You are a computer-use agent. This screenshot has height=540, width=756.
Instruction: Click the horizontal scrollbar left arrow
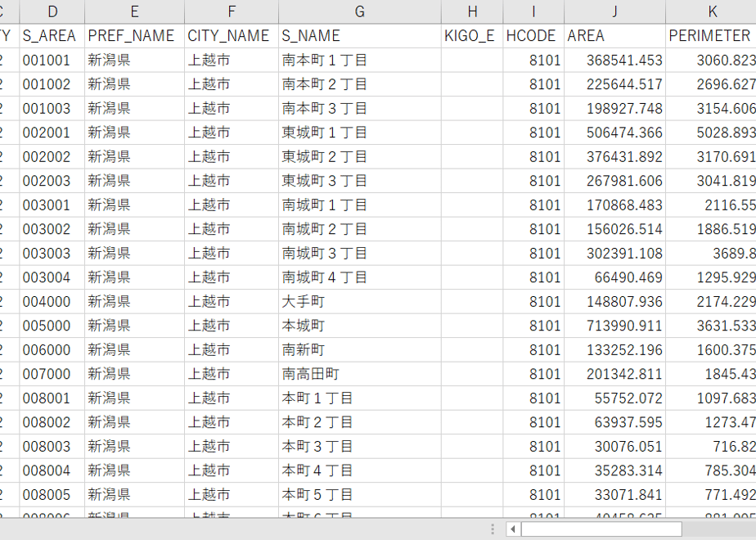point(512,529)
